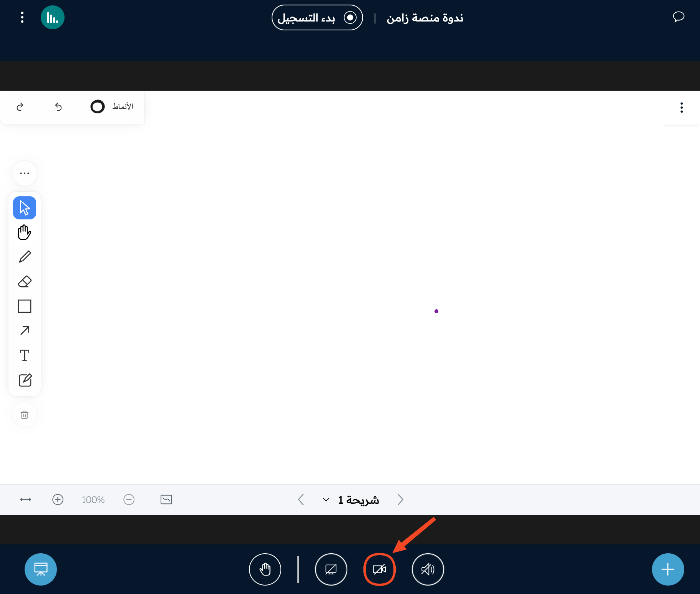Click the trash delete icon
The height and width of the screenshot is (594, 700).
pyautogui.click(x=25, y=415)
